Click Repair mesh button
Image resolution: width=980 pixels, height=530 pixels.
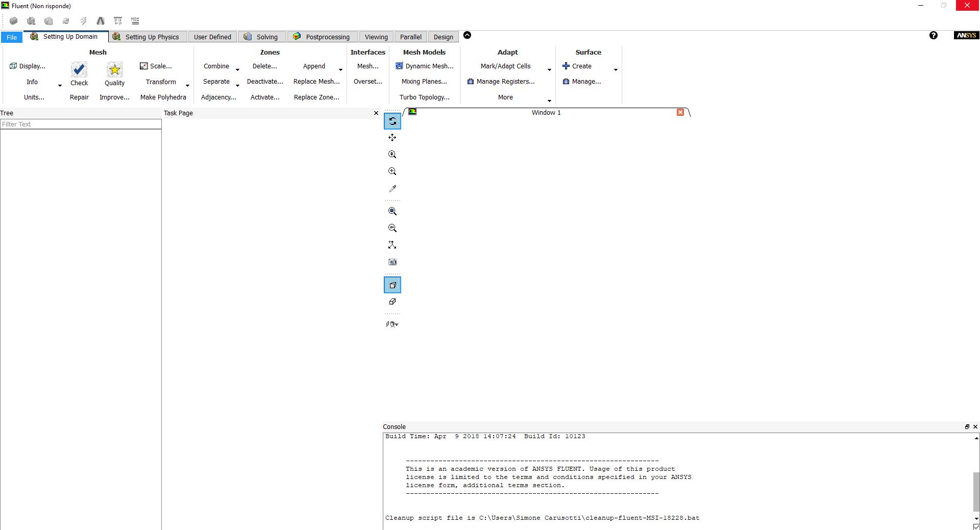[x=79, y=97]
